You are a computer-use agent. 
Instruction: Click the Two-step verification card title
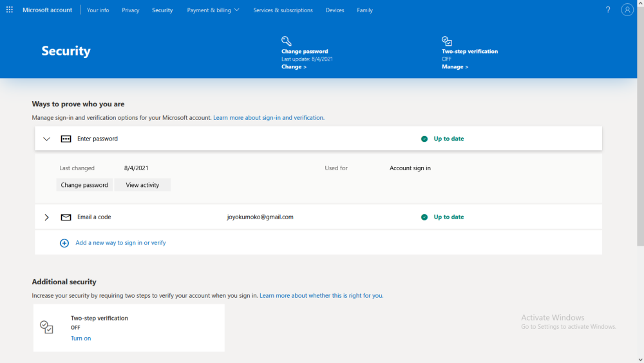tap(99, 319)
